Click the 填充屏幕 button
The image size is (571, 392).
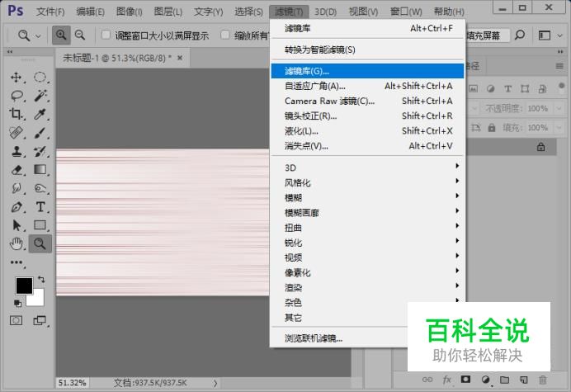pos(487,35)
